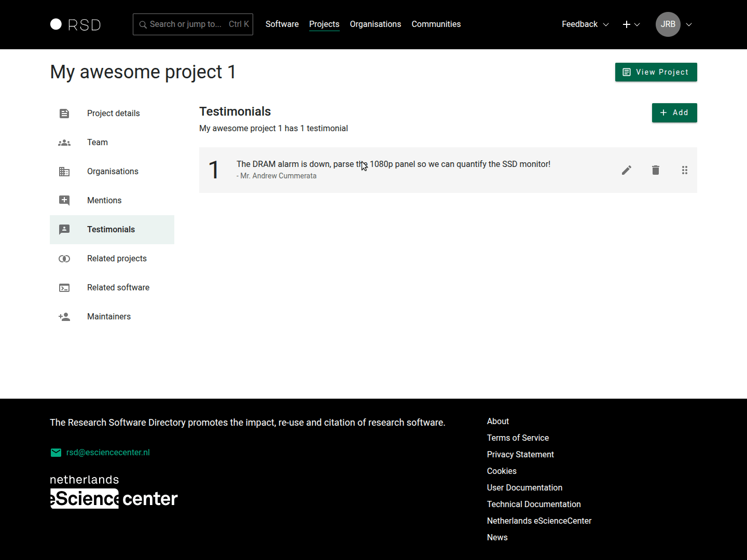This screenshot has width=747, height=560.
Task: Delete the testimonial using trash icon
Action: pos(656,170)
